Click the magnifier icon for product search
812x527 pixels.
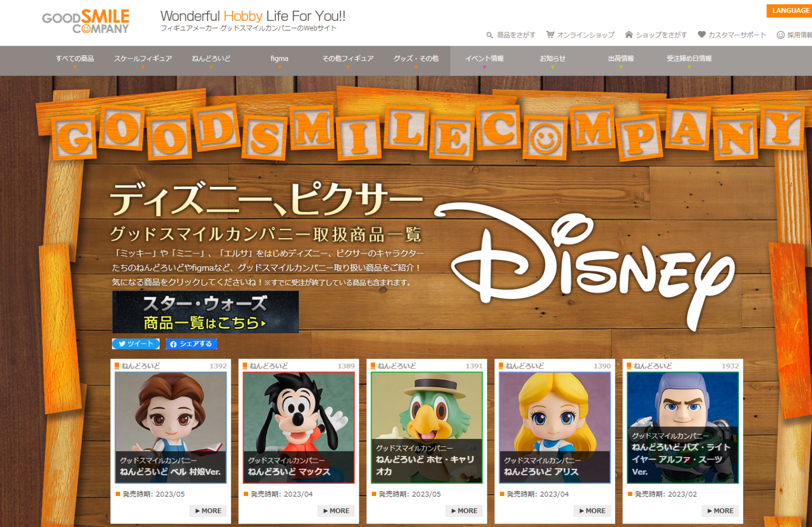coord(489,35)
